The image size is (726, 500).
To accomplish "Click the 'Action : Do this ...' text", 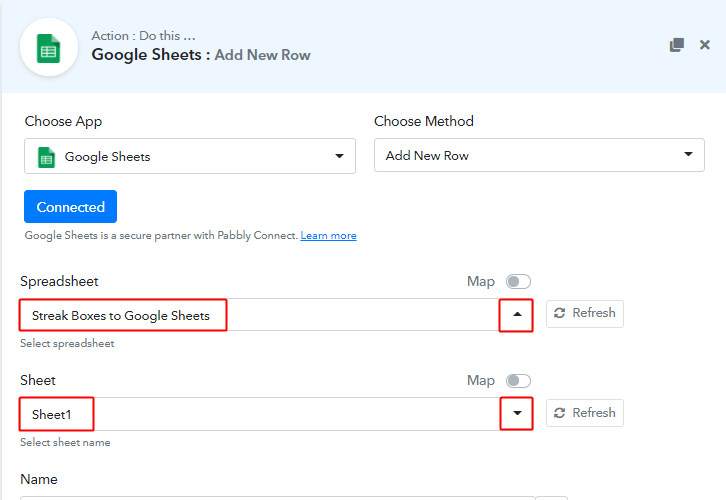I will tap(144, 36).
